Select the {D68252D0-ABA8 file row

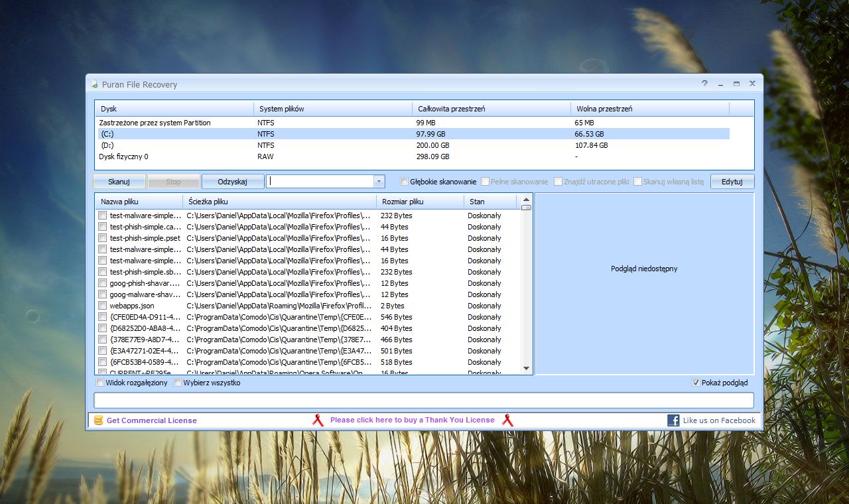(308, 328)
